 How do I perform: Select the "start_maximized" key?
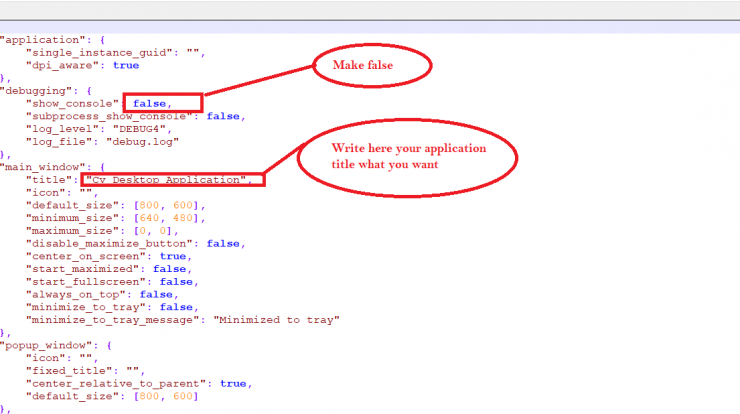(83, 270)
